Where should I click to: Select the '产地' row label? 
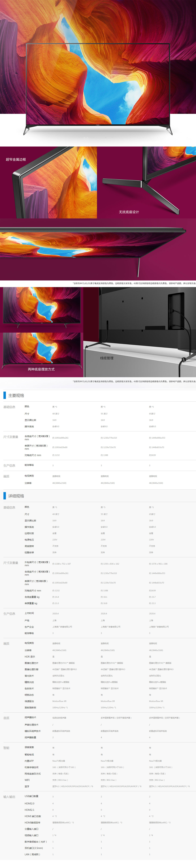point(27,620)
